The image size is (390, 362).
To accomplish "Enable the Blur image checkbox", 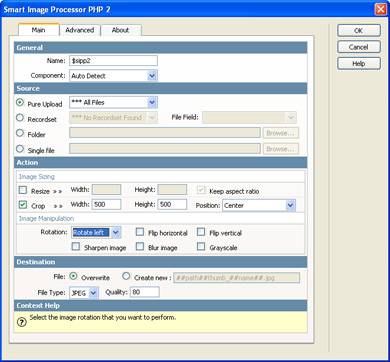I will point(140,247).
